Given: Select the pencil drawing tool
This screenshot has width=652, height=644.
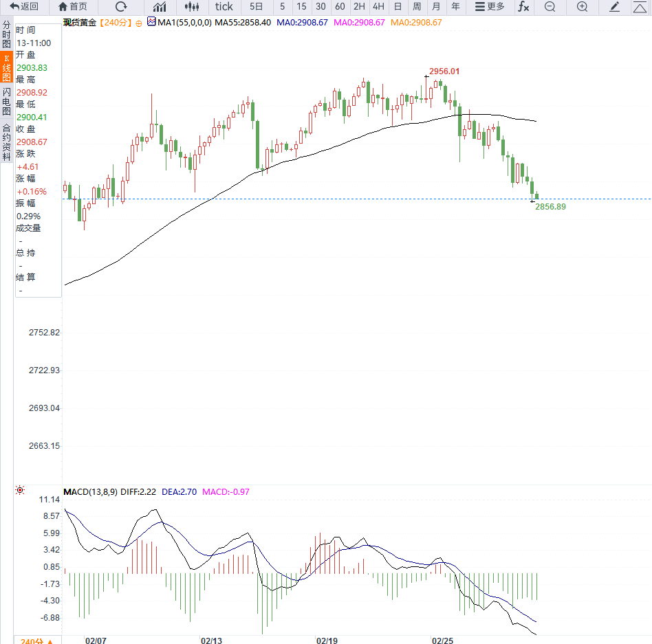Looking at the screenshot, I should click(x=615, y=7).
